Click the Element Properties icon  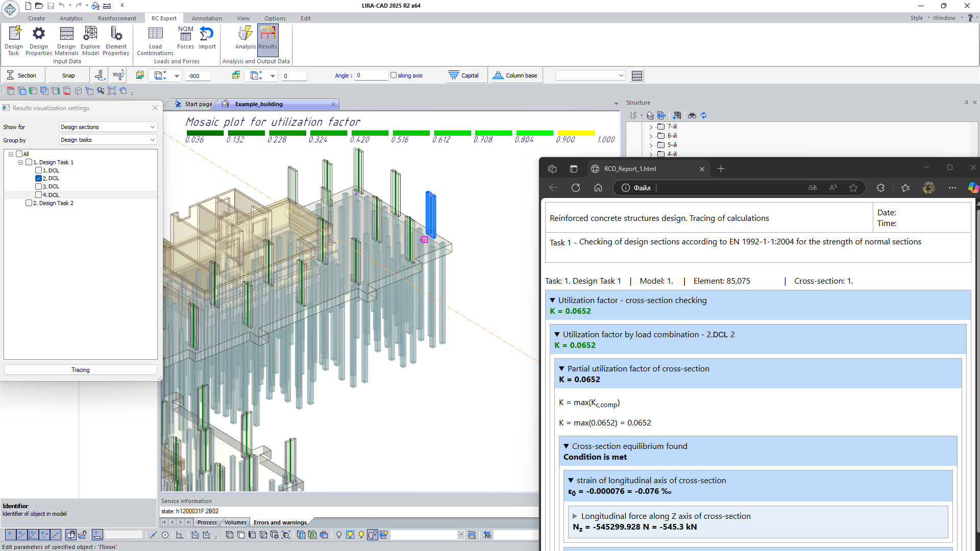pos(116,34)
